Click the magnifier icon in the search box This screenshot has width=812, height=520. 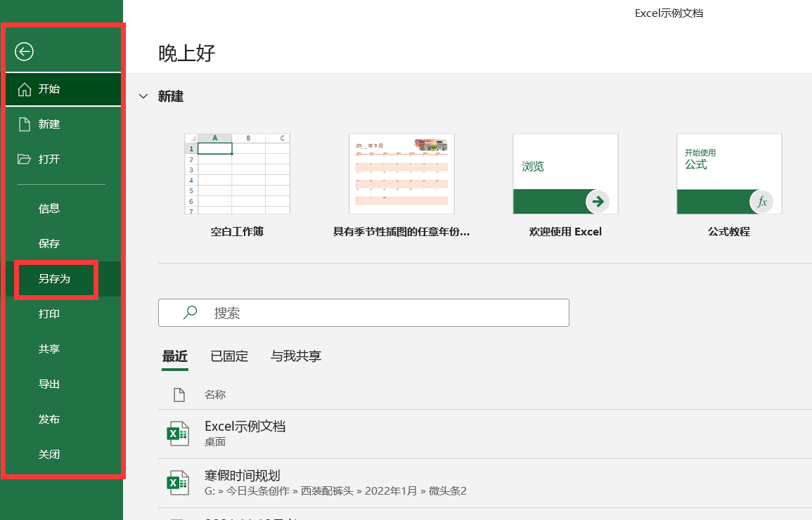[x=190, y=312]
